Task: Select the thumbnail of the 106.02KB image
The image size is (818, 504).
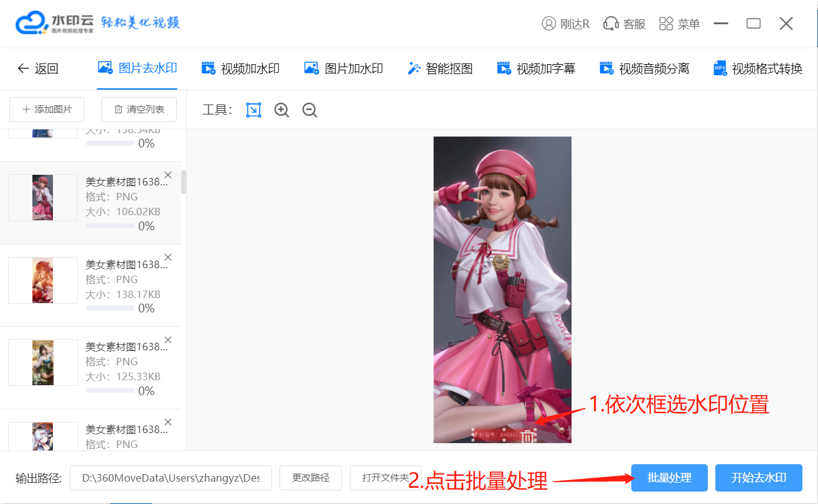Action: click(42, 197)
